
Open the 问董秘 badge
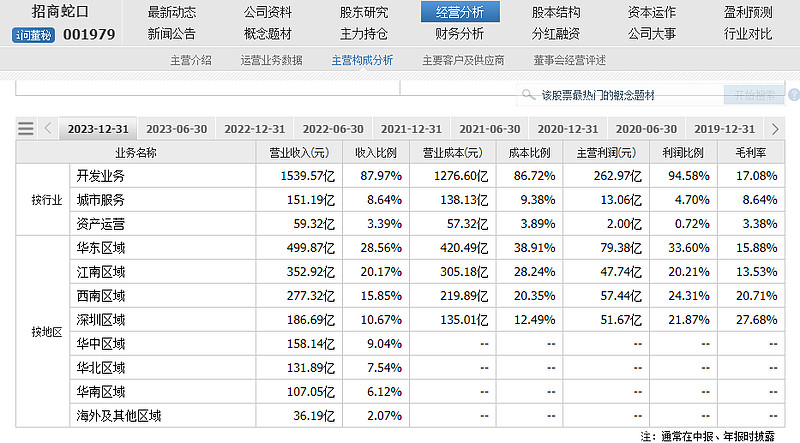pyautogui.click(x=33, y=35)
